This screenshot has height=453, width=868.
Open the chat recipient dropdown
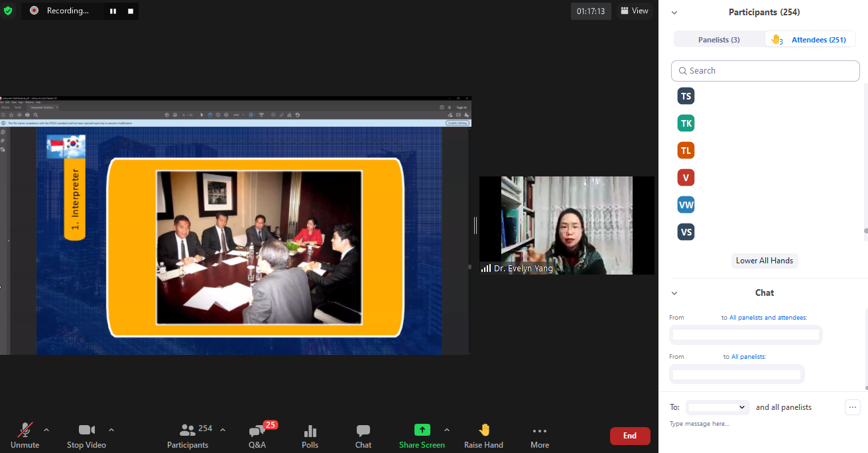click(717, 407)
